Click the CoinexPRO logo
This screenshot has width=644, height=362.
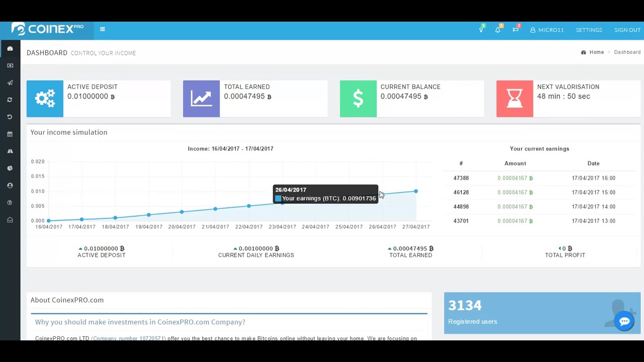(x=47, y=29)
